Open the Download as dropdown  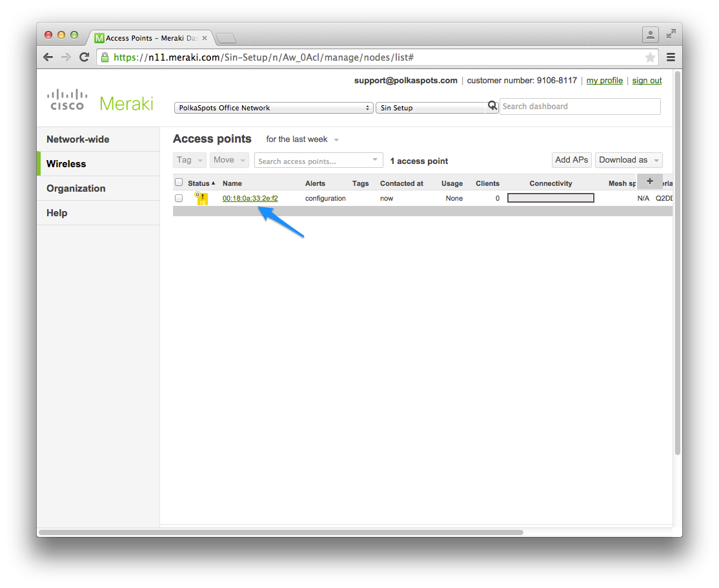[629, 160]
